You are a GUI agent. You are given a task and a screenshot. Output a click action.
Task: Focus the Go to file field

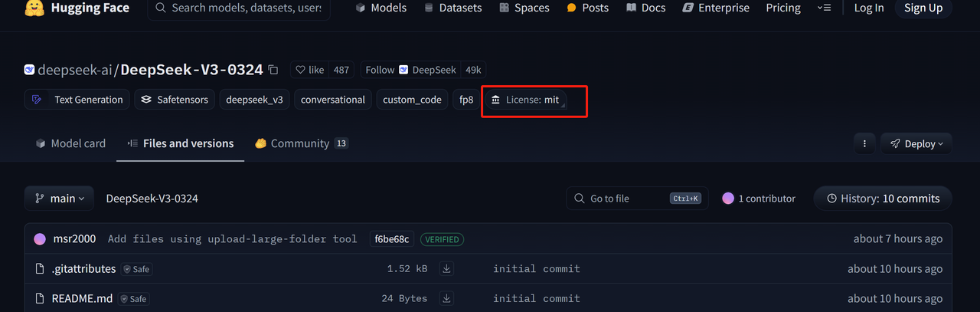tap(637, 199)
